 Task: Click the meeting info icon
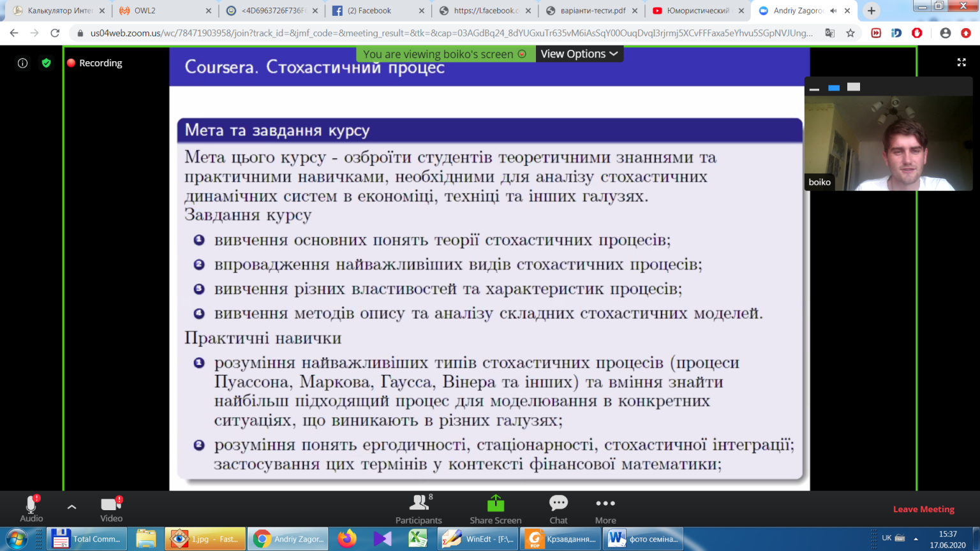23,63
